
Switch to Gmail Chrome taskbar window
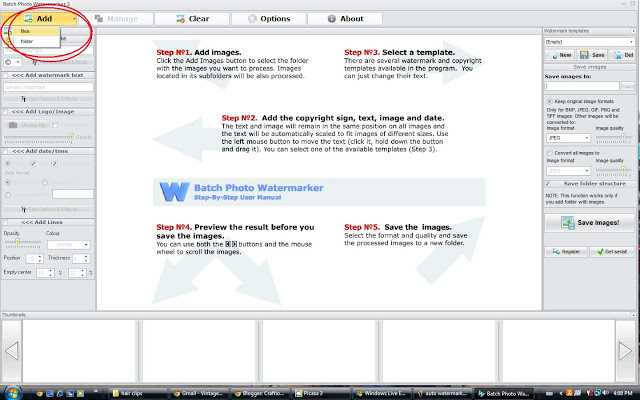click(198, 393)
